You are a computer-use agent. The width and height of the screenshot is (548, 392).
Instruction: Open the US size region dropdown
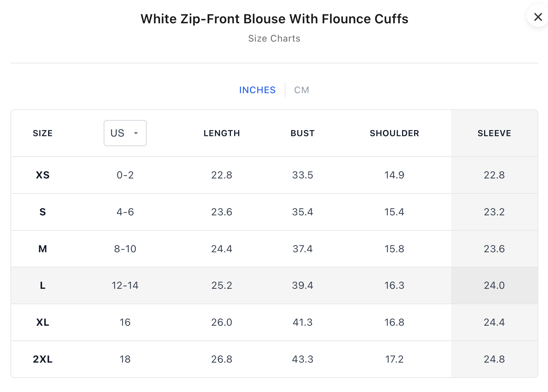tap(125, 133)
